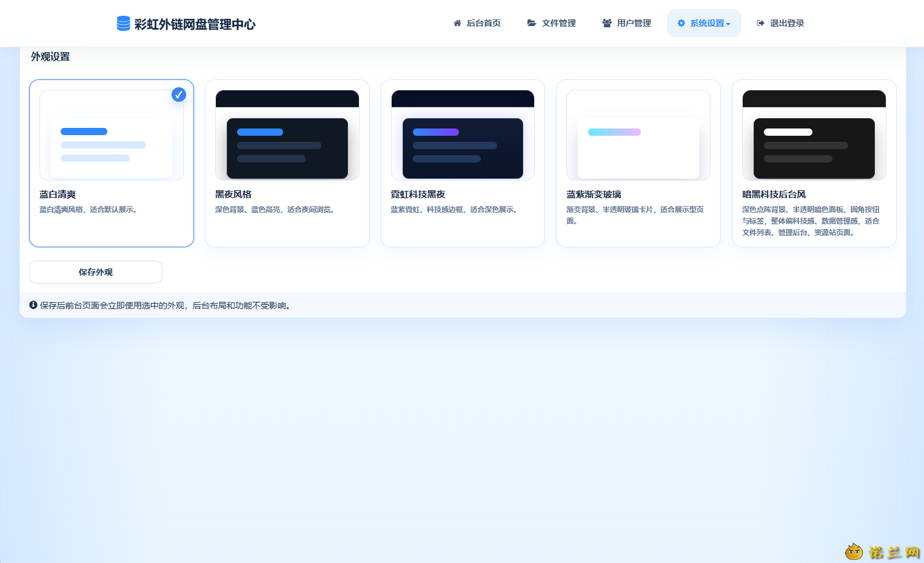The width and height of the screenshot is (924, 563).
Task: Expand the 系统设置 dropdown caret
Action: pyautogui.click(x=728, y=24)
